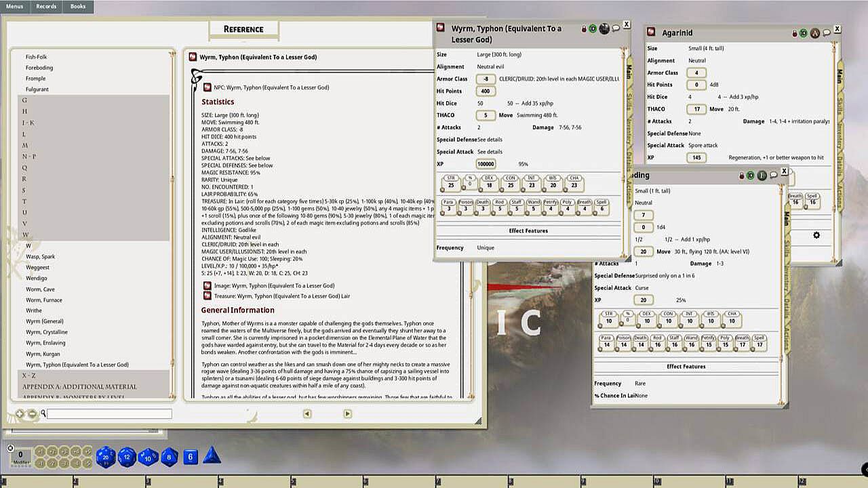Click the search field in Reference window

[x=108, y=413]
